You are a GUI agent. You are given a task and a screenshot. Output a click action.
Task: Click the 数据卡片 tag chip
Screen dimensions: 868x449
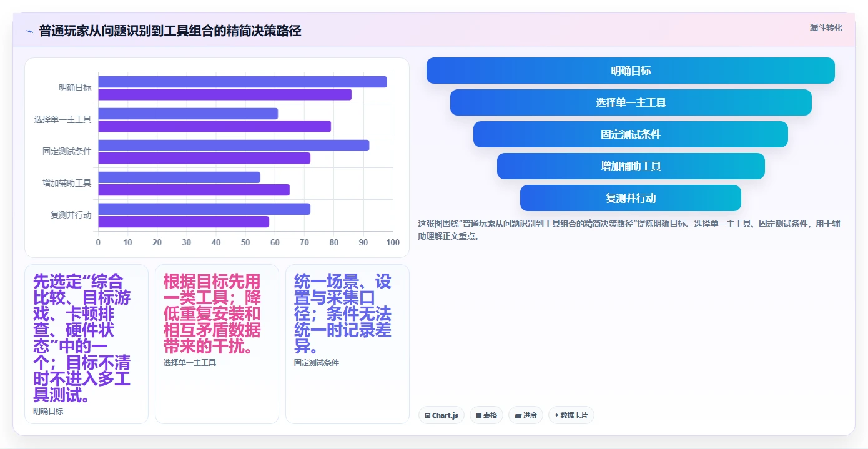pos(571,415)
